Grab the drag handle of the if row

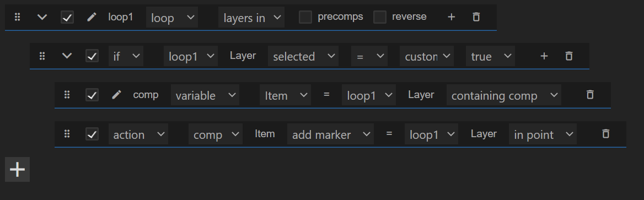pos(42,56)
